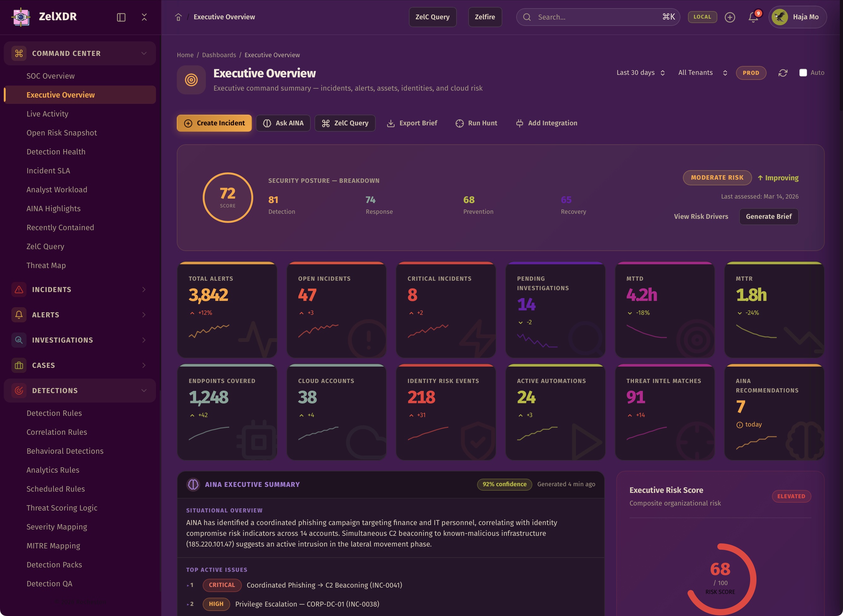Click the plus circle icon in header
Image resolution: width=843 pixels, height=616 pixels.
click(x=730, y=17)
